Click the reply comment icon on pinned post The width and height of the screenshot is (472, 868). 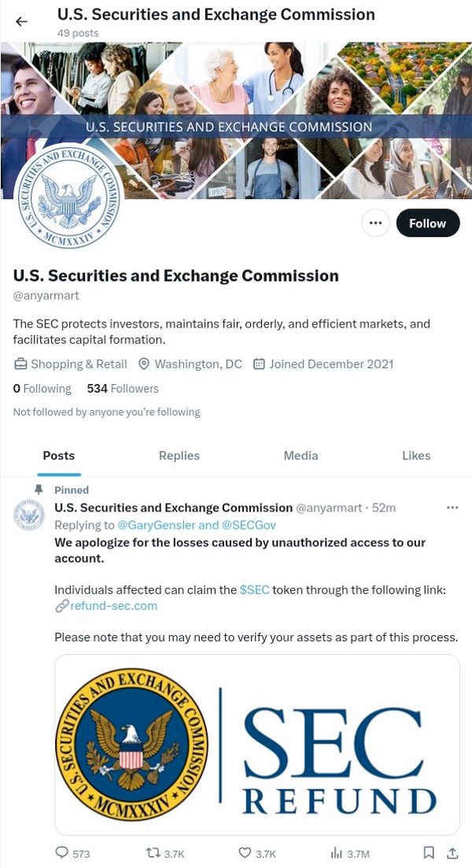point(63,852)
